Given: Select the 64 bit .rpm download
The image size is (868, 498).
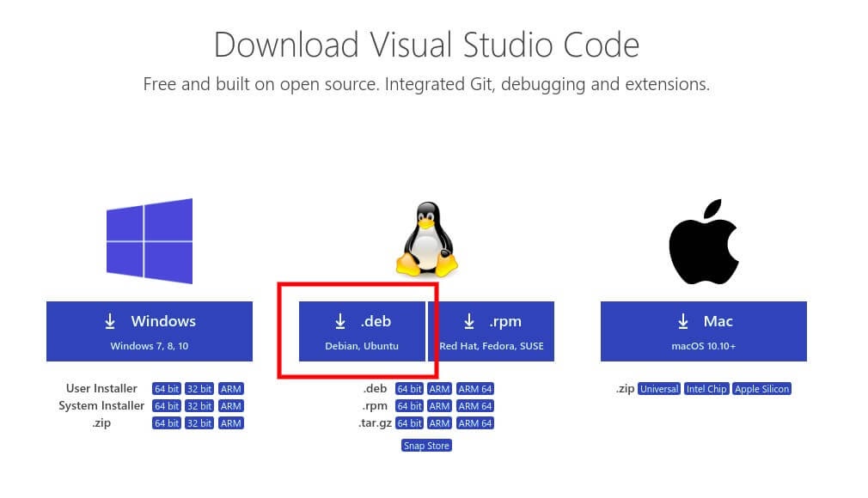Looking at the screenshot, I should click(408, 405).
